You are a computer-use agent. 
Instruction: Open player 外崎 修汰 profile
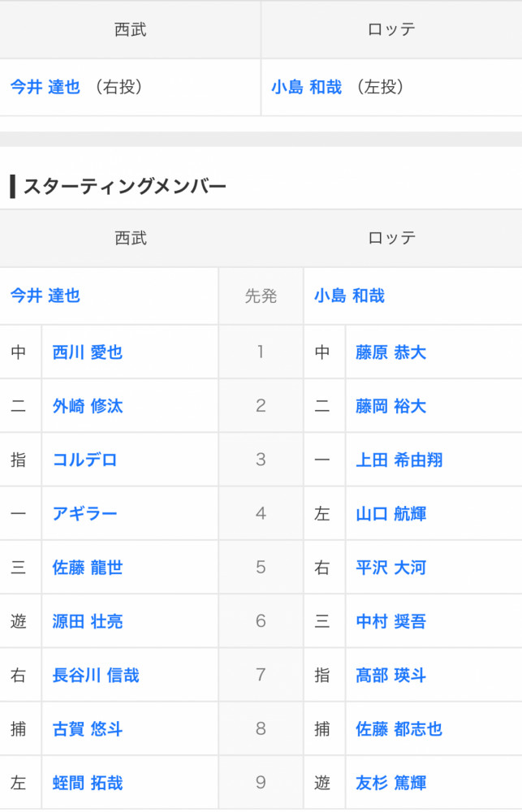click(87, 406)
